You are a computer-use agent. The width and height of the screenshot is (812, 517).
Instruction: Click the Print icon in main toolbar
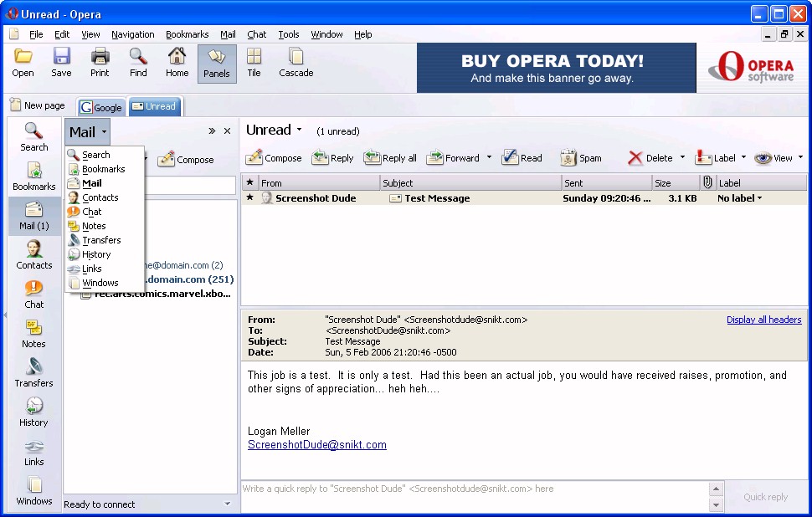tap(100, 63)
